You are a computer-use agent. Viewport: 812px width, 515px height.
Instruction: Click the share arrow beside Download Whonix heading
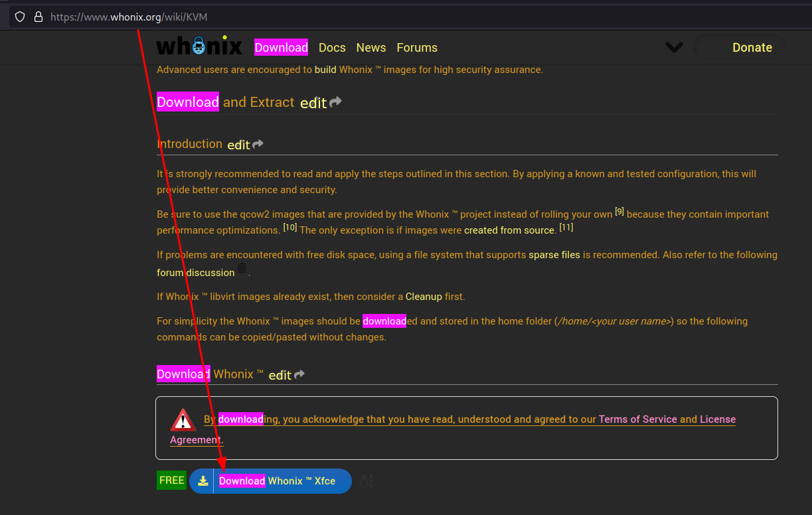click(299, 374)
